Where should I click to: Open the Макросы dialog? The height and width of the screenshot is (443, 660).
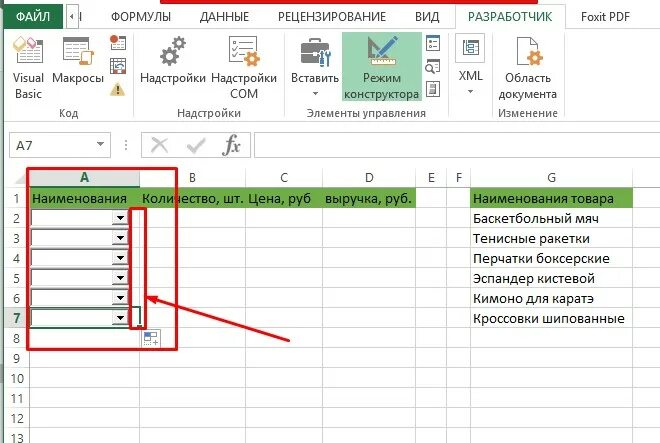[78, 61]
